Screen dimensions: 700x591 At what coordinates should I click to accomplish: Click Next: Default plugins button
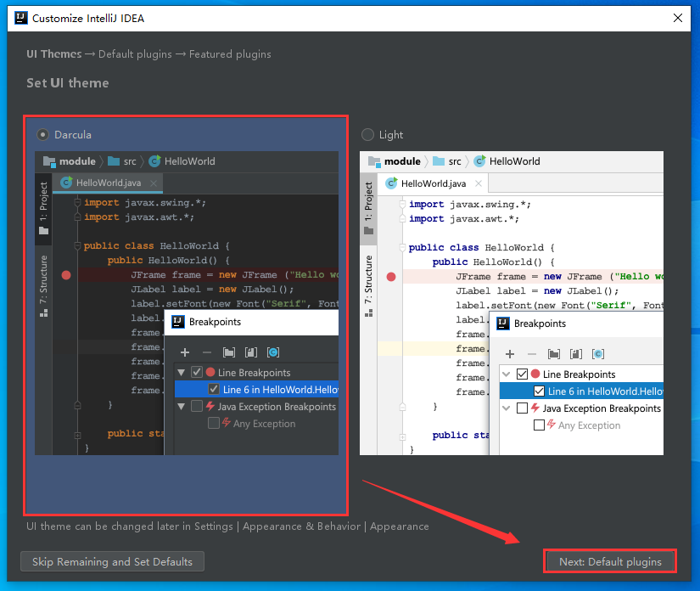tap(610, 561)
